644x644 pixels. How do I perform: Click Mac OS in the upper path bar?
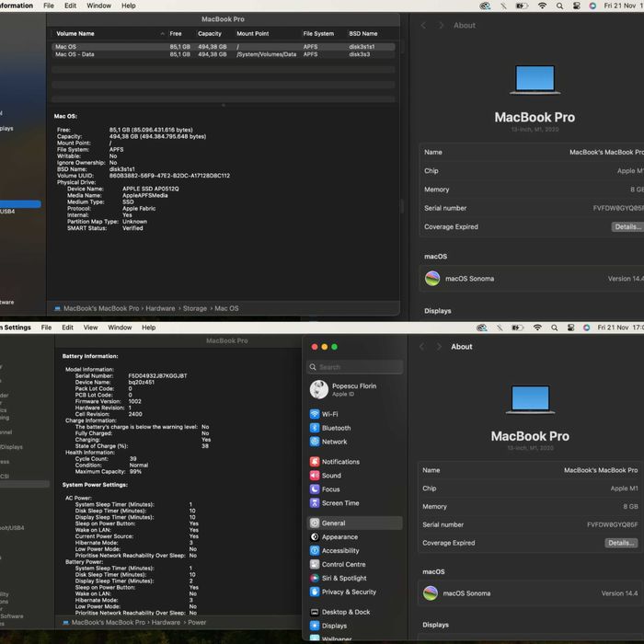[226, 308]
